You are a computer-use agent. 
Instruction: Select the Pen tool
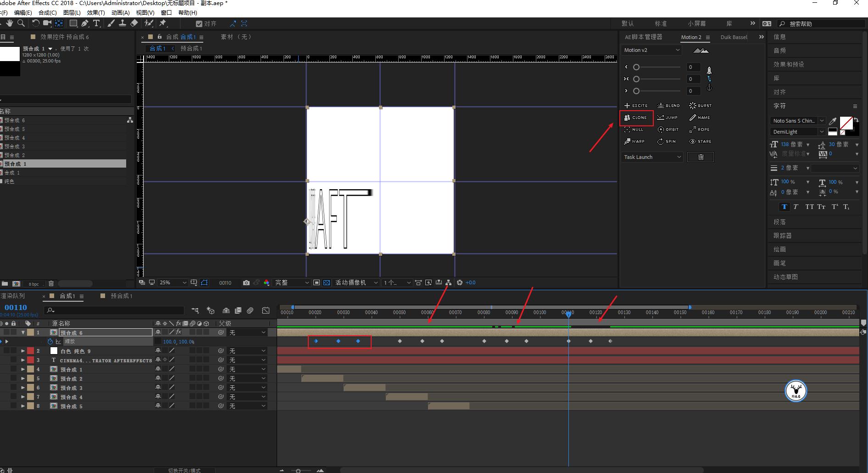pos(85,23)
